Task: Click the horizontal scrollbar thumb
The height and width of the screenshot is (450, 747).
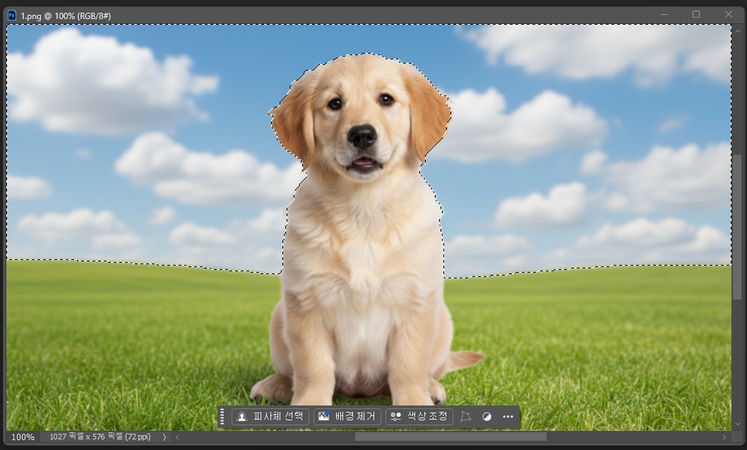Action: 450,437
